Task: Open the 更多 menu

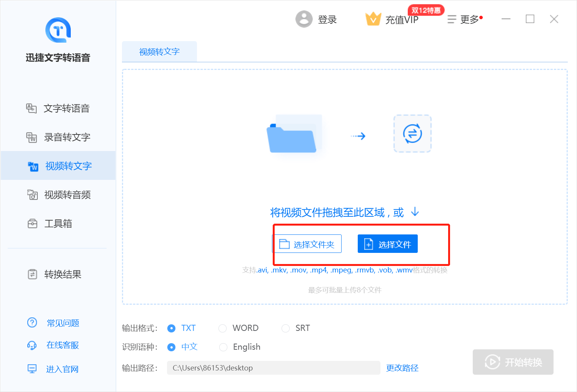Action: [x=470, y=20]
